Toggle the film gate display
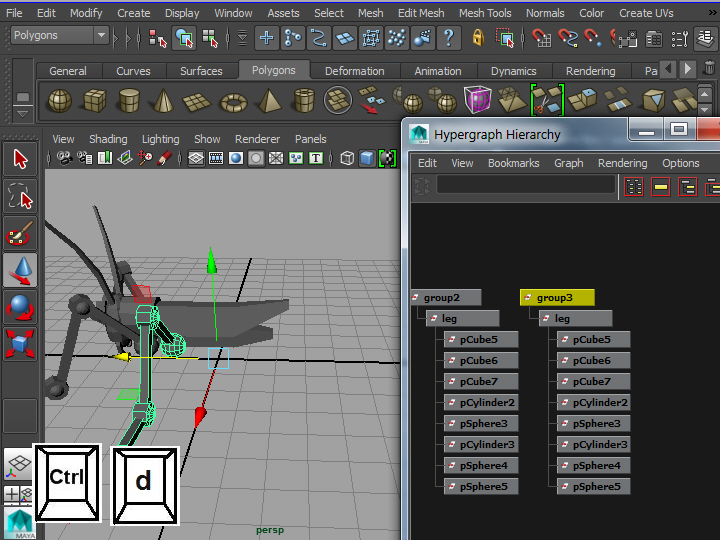Screen dimensions: 720x540 click(x=216, y=159)
